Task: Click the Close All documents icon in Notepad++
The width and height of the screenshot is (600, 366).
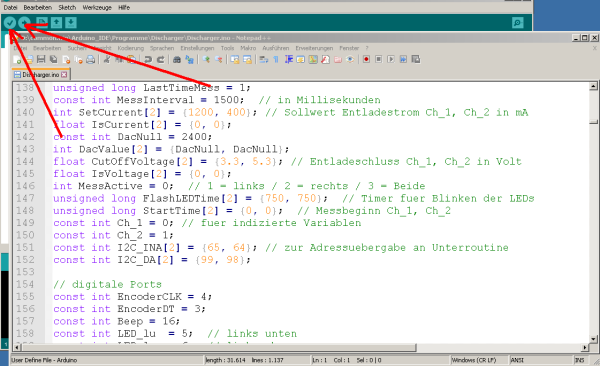Action: [78, 59]
